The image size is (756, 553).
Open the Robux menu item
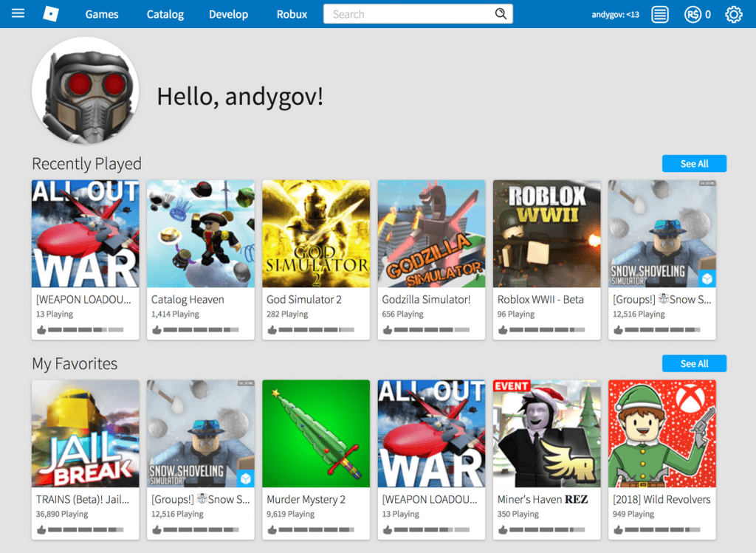(292, 15)
